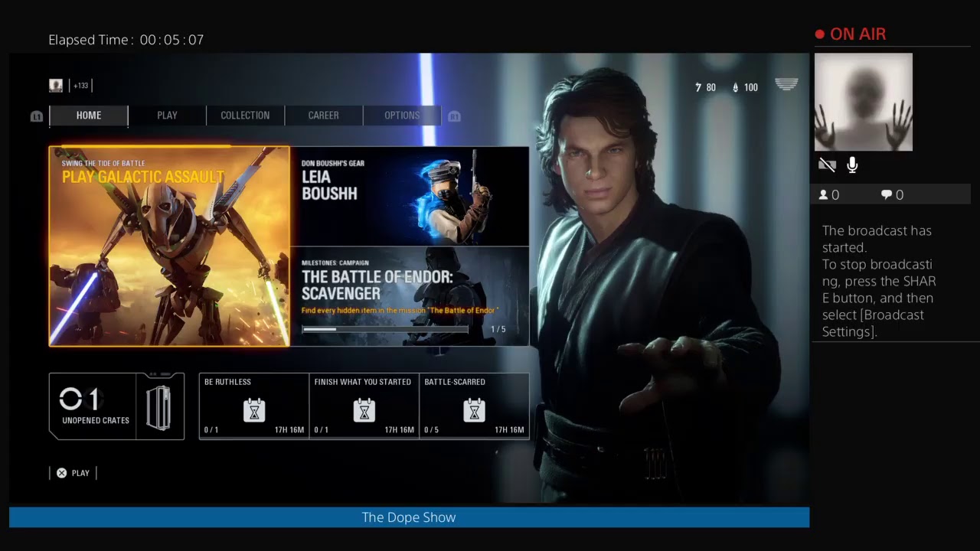This screenshot has width=980, height=551.
Task: Open the rank emblem icon at top right
Action: click(x=786, y=84)
